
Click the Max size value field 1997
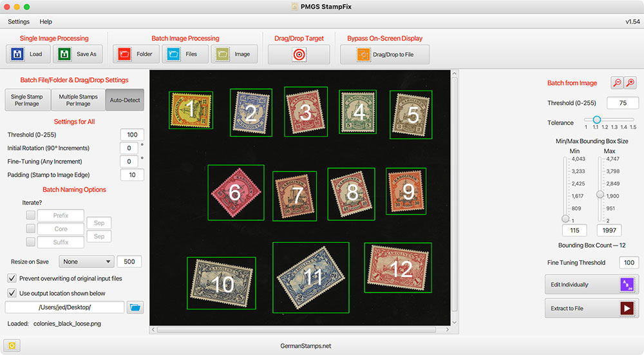(609, 230)
